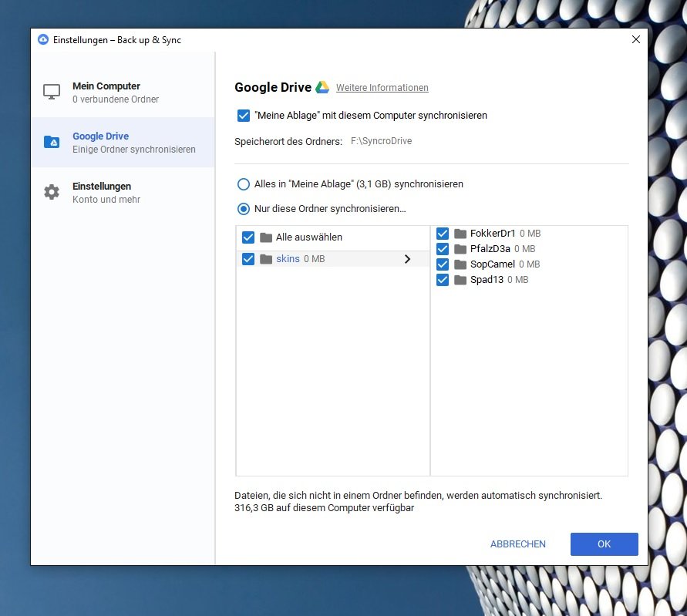
Task: Select 'Alles in Meine Ablage synchronisieren' radio
Action: click(244, 184)
